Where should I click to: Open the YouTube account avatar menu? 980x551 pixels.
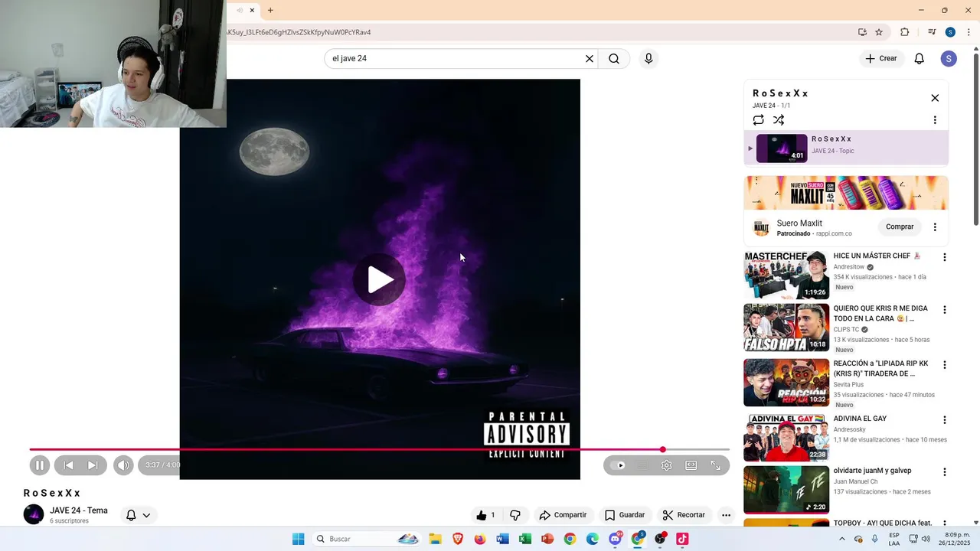pyautogui.click(x=949, y=59)
